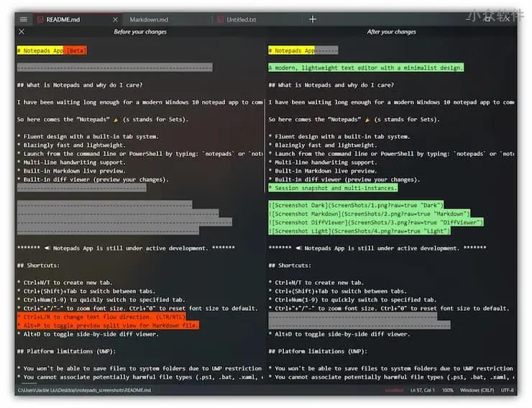
Task: Click removed line 'Ctrl+L/R to change text flow'
Action: click(x=101, y=317)
